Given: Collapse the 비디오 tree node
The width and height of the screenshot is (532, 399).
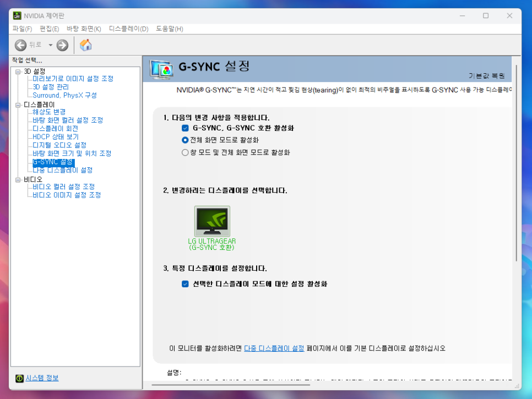Looking at the screenshot, I should click(x=18, y=179).
